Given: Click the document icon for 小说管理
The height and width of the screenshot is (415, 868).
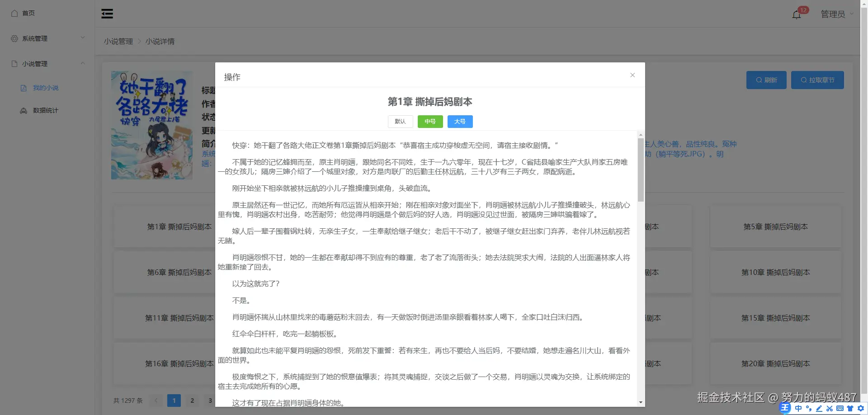Looking at the screenshot, I should 14,64.
